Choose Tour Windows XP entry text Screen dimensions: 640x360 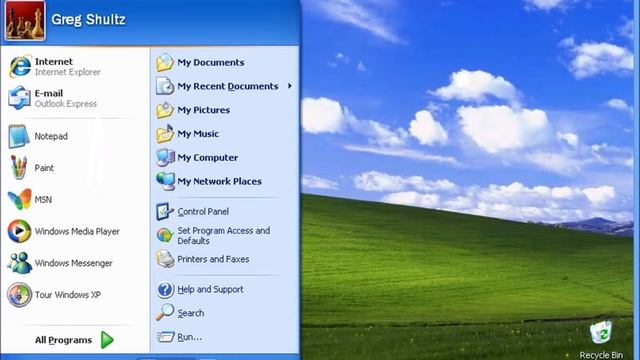[x=68, y=295]
